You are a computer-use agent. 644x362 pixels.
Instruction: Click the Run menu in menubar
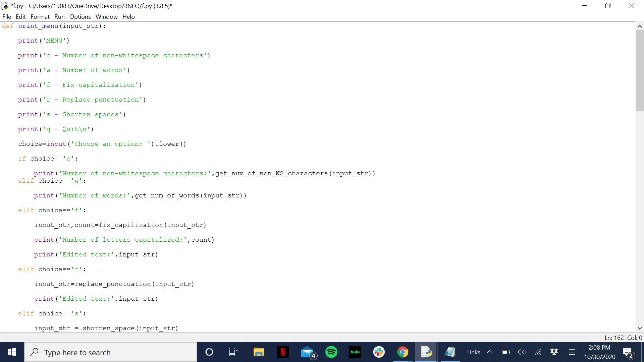pos(59,16)
